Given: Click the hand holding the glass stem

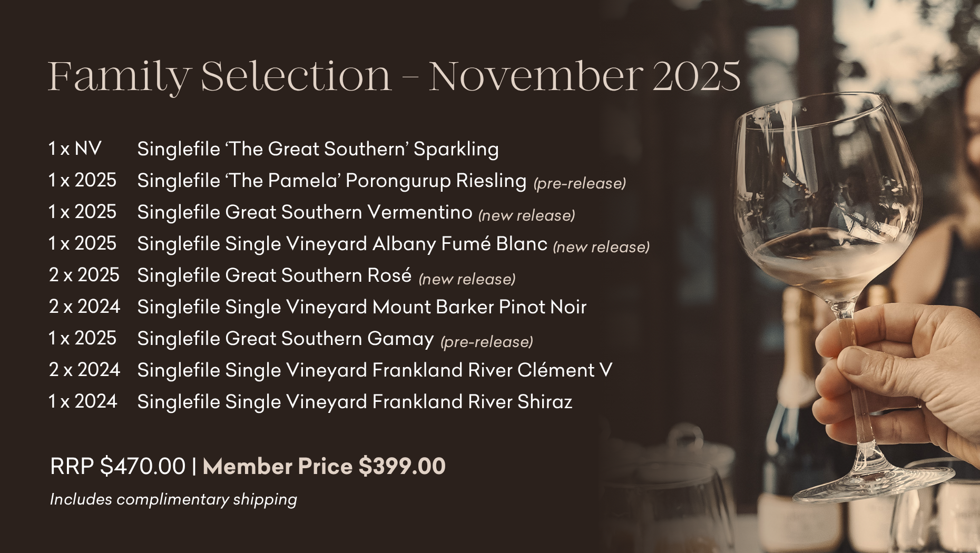Looking at the screenshot, I should pyautogui.click(x=896, y=369).
